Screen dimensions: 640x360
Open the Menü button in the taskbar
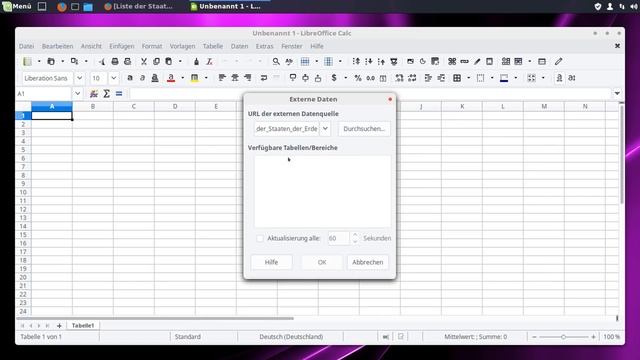tap(17, 6)
